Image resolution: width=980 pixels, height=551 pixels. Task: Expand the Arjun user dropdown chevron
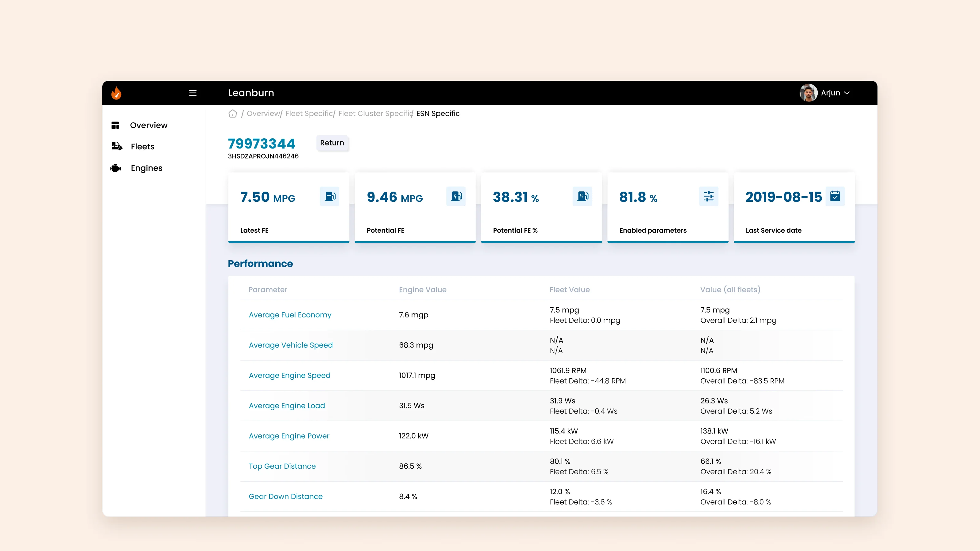(847, 93)
